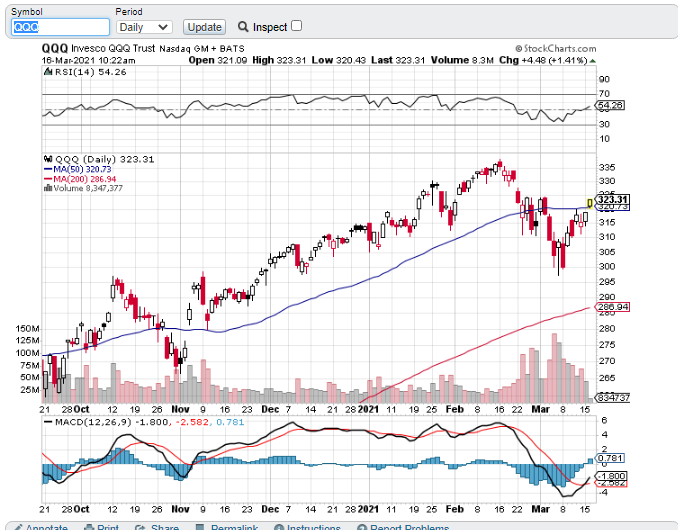Click the Volume 8,347,377 legend text
The height and width of the screenshot is (530, 678).
tap(88, 188)
